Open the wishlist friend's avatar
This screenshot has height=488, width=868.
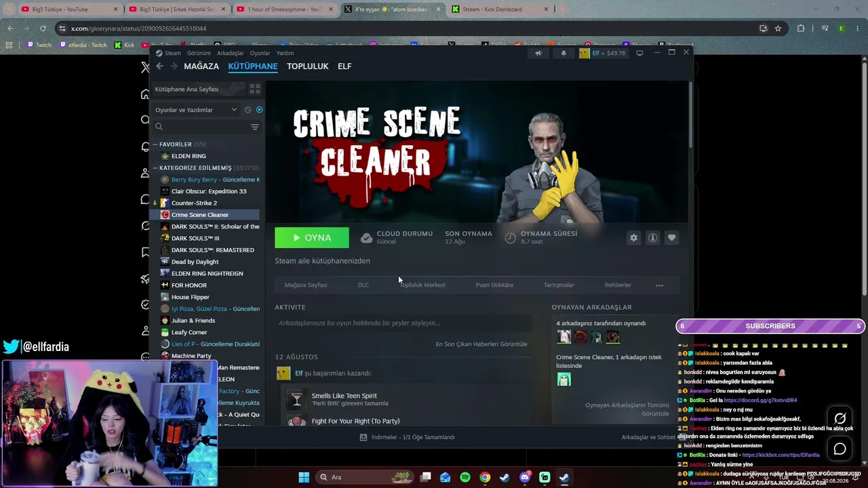(x=564, y=380)
